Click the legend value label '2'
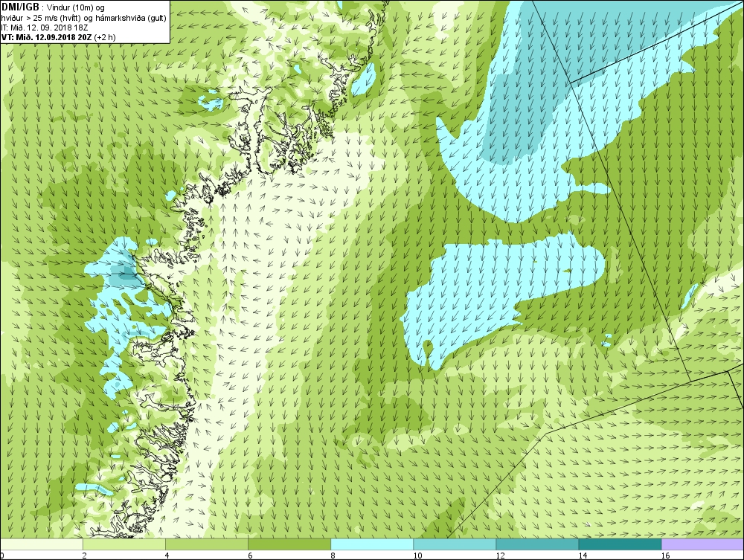The width and height of the screenshot is (744, 560). coord(85,556)
